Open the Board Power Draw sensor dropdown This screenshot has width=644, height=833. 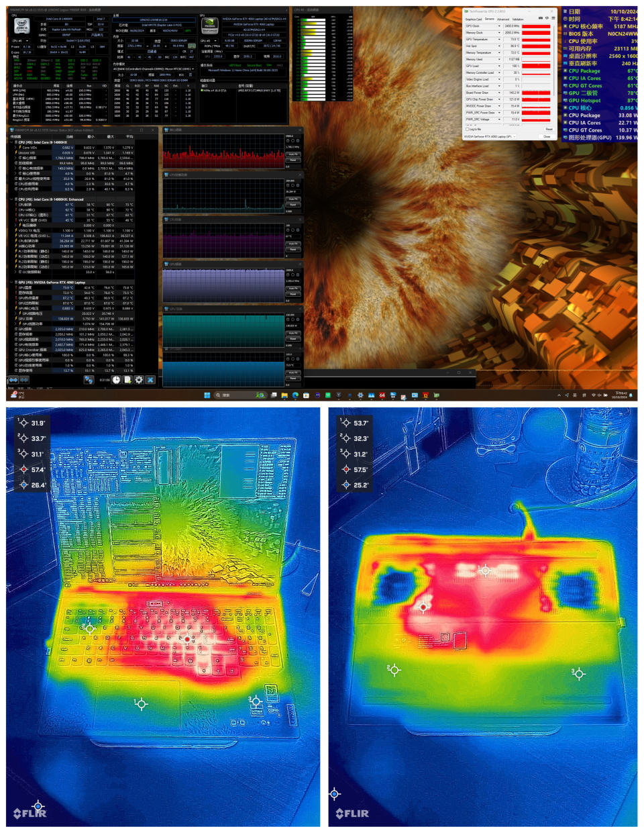tap(499, 93)
